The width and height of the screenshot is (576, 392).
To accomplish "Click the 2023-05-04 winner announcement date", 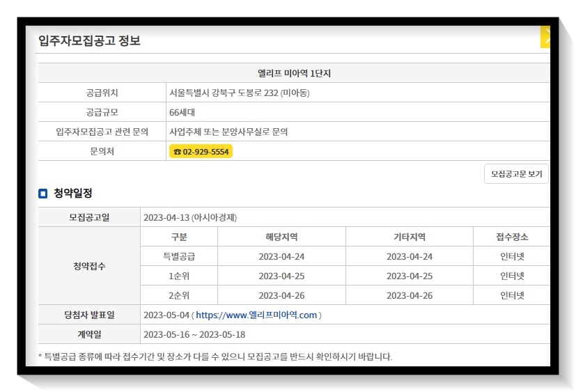I will (166, 315).
